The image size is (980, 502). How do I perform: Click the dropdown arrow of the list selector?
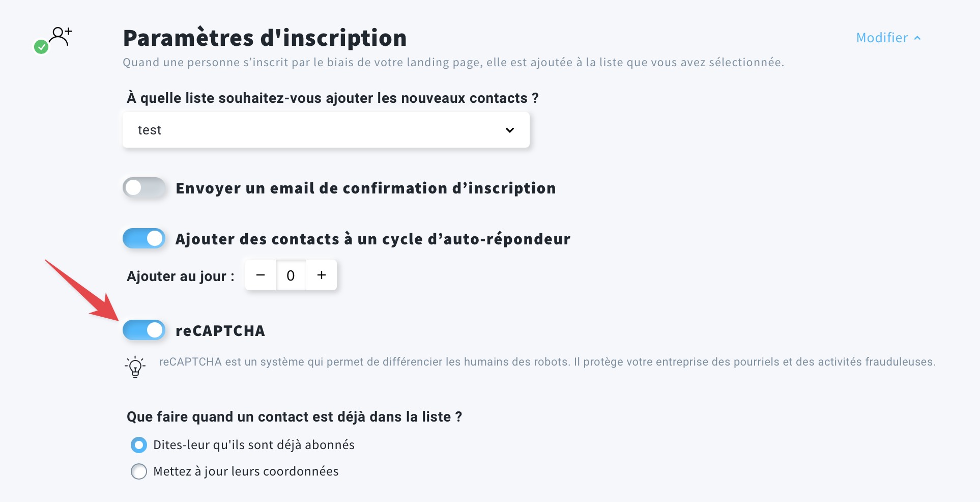[509, 130]
